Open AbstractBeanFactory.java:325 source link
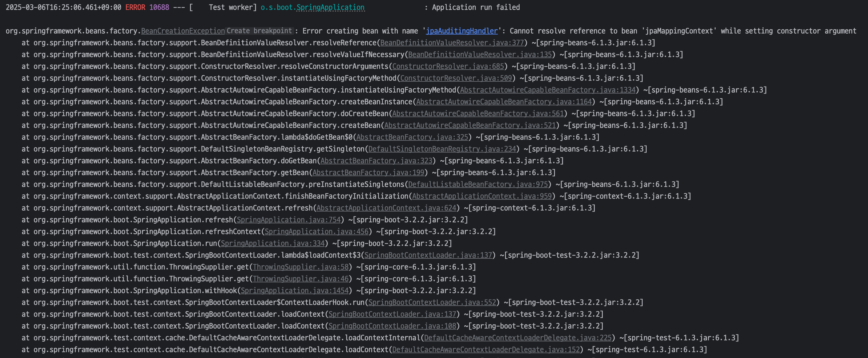This screenshot has width=868, height=358. (412, 137)
